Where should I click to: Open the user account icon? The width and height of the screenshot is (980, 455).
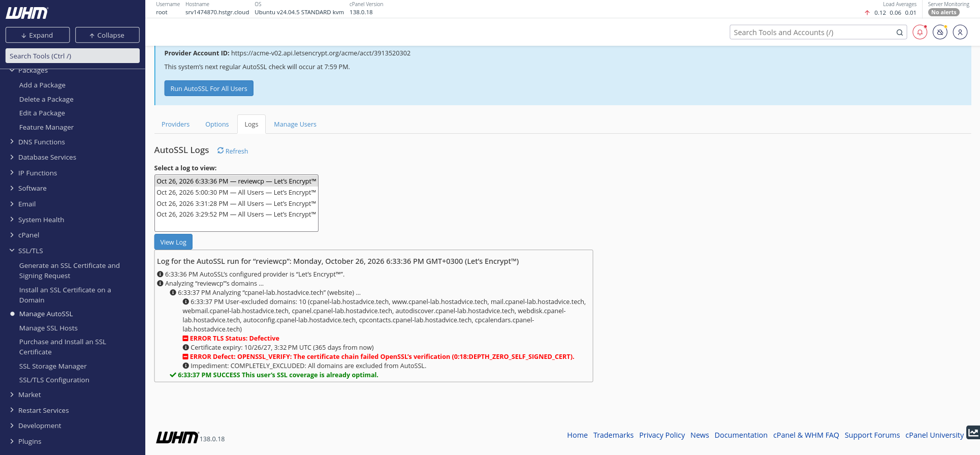pos(960,33)
